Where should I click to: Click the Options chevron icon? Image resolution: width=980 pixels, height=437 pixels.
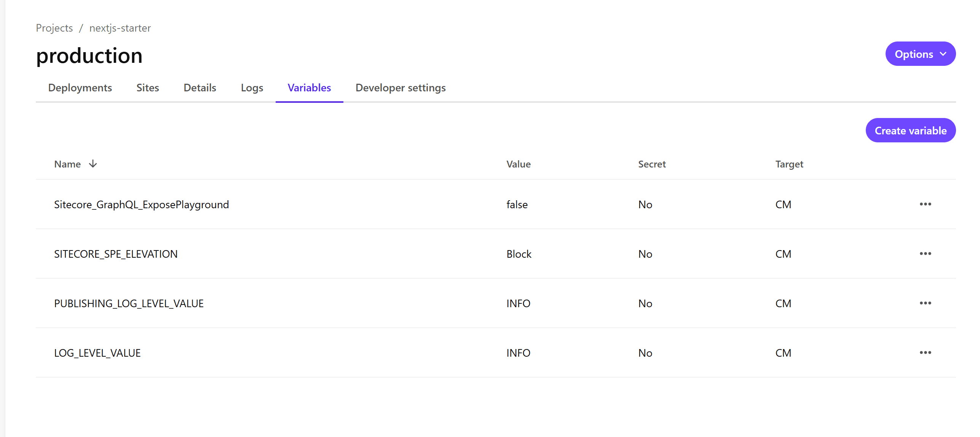coord(943,54)
